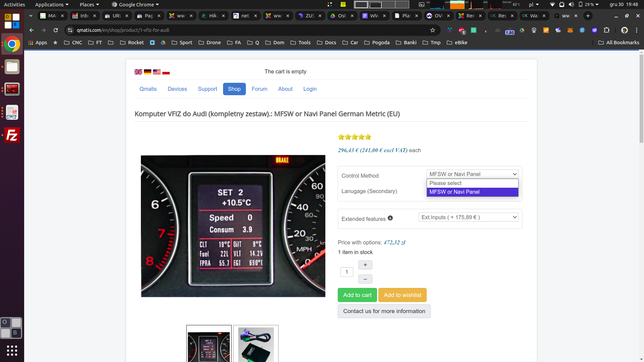Open the Extended features dropdown
644x362 pixels.
468,217
